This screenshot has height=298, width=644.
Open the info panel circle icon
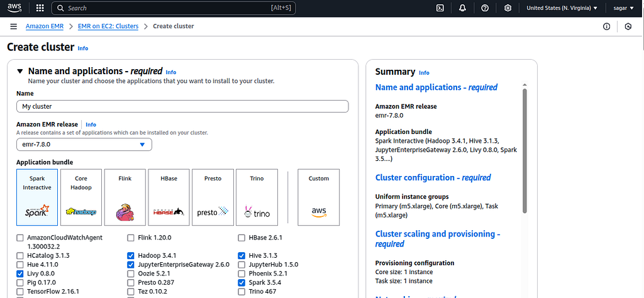click(607, 26)
